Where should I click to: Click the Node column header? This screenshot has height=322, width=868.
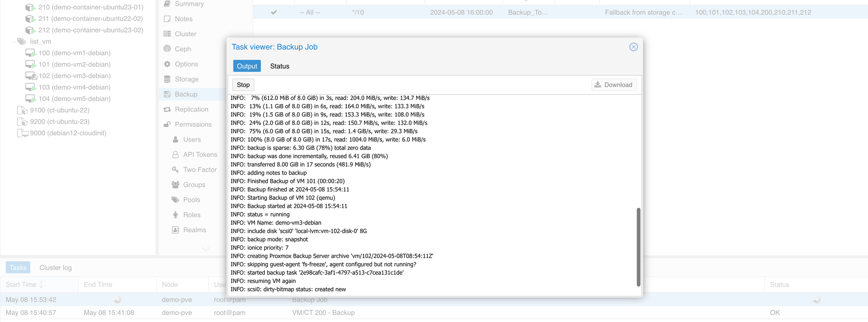pyautogui.click(x=182, y=285)
